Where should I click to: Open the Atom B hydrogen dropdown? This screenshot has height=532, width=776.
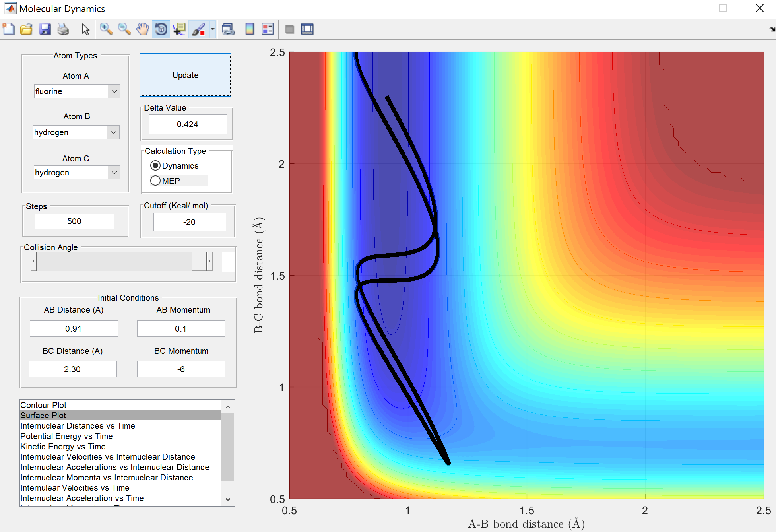(113, 132)
